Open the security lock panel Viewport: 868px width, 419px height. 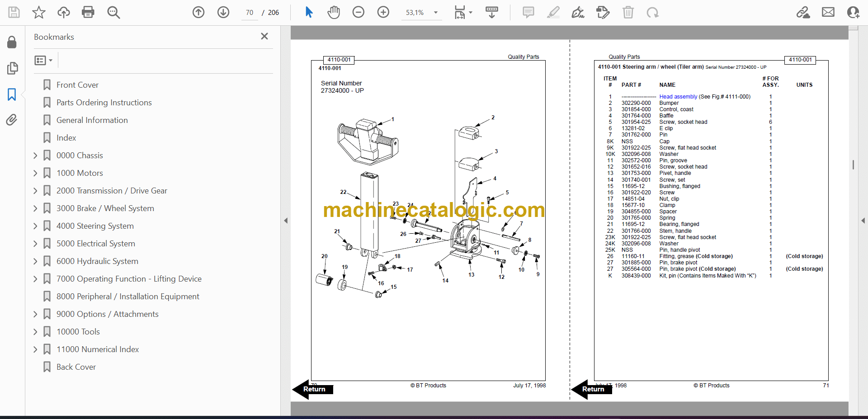[12, 42]
